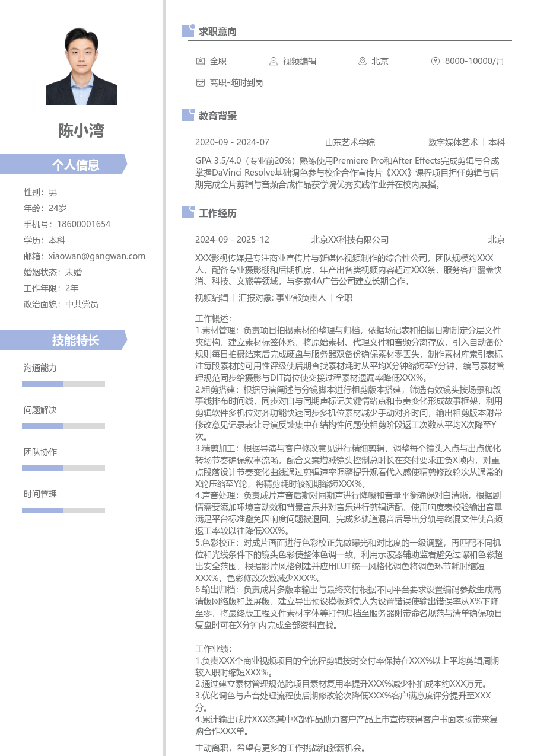Select the 性别：男 line
Image resolution: width=534 pixels, height=756 pixels.
tap(40, 192)
